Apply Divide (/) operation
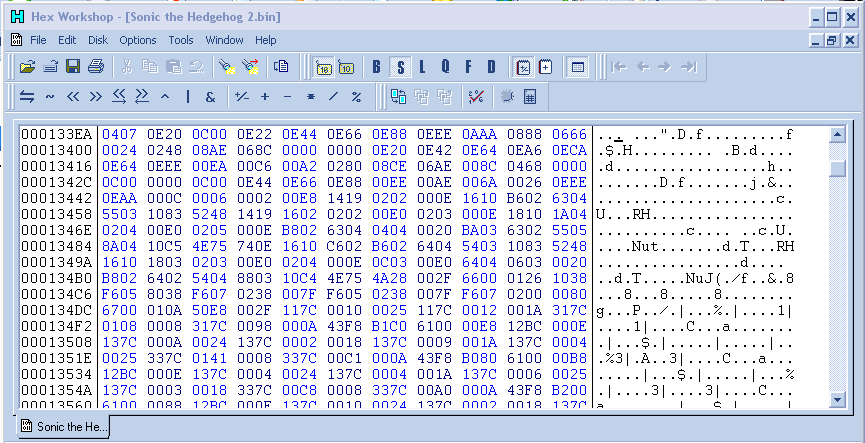Image resolution: width=865 pixels, height=443 pixels. (x=333, y=97)
